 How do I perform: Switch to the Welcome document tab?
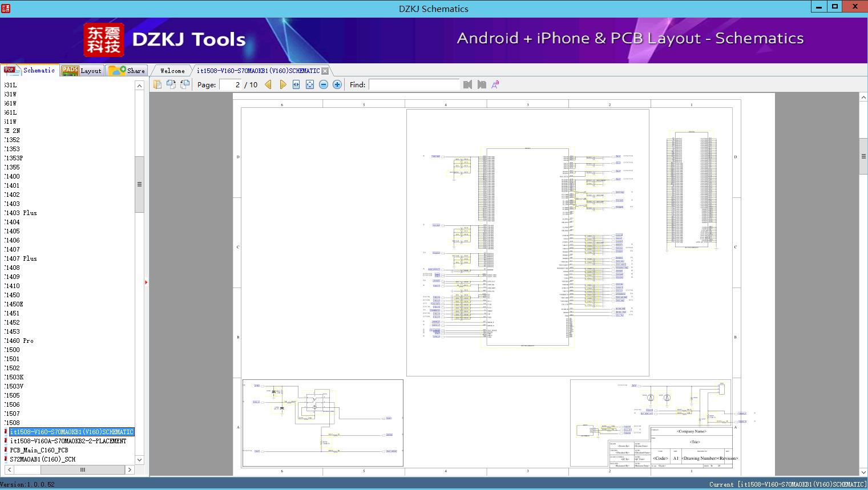coord(172,71)
